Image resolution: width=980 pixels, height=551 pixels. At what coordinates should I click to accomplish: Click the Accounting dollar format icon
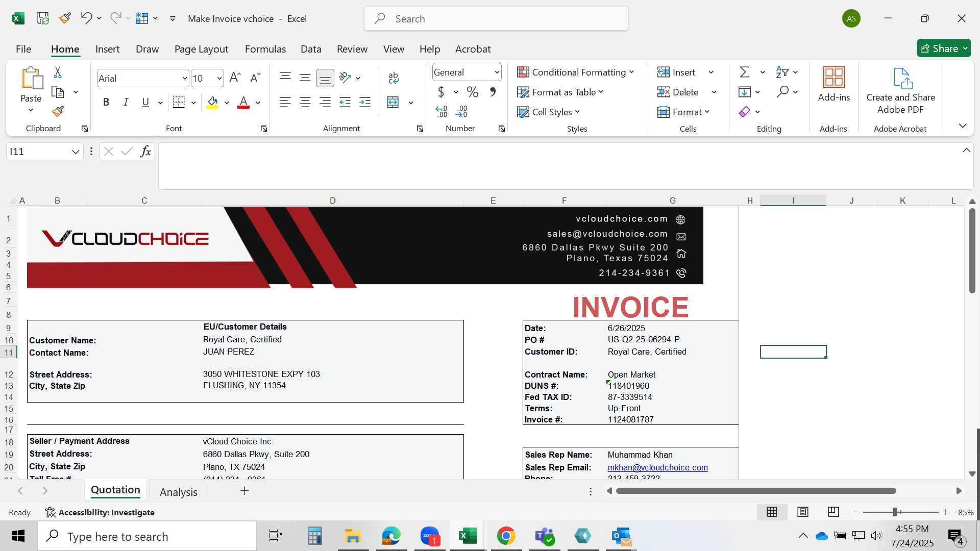click(441, 92)
